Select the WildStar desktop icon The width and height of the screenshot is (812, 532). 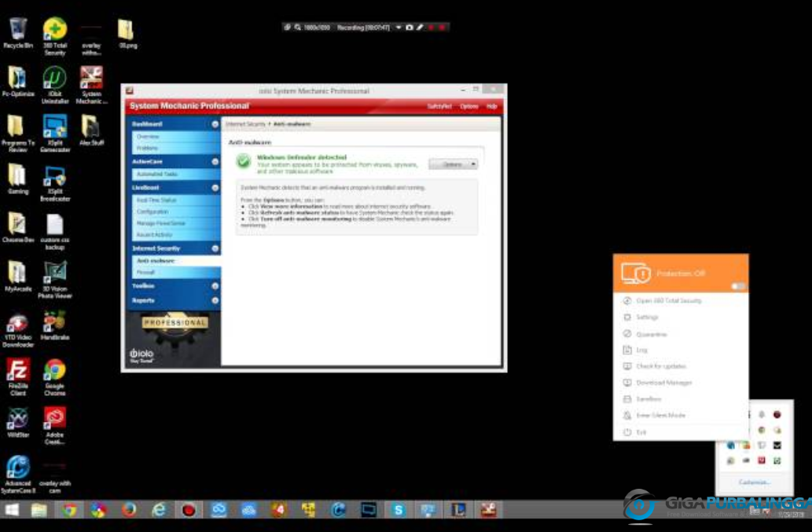17,422
